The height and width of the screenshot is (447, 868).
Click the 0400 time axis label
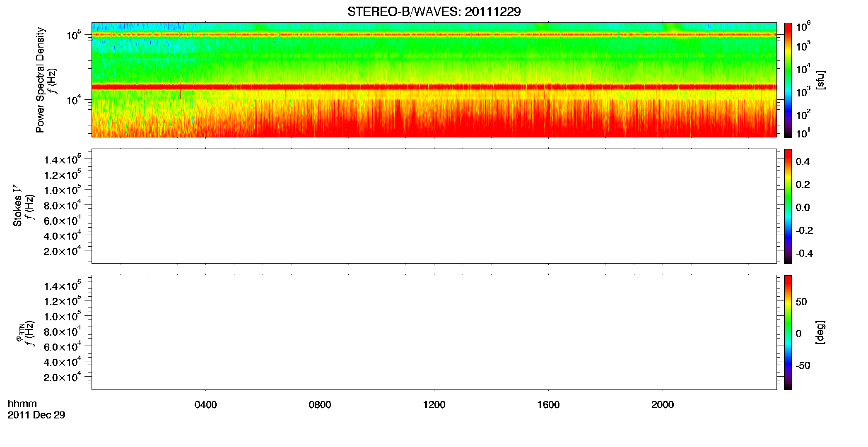coord(206,405)
